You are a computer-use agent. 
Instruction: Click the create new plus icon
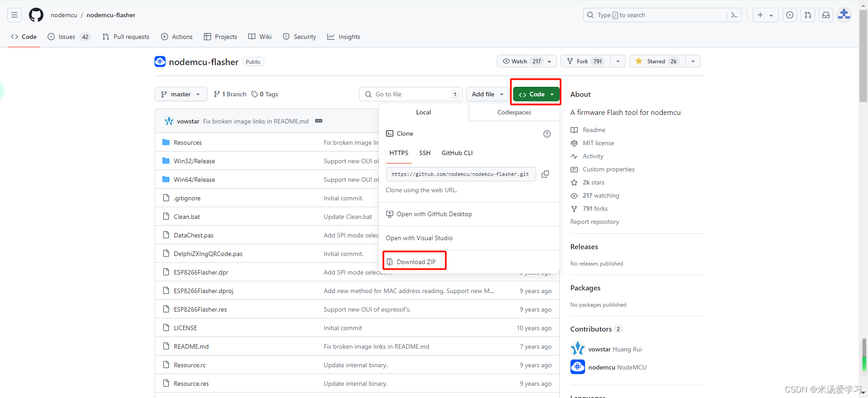coord(760,15)
